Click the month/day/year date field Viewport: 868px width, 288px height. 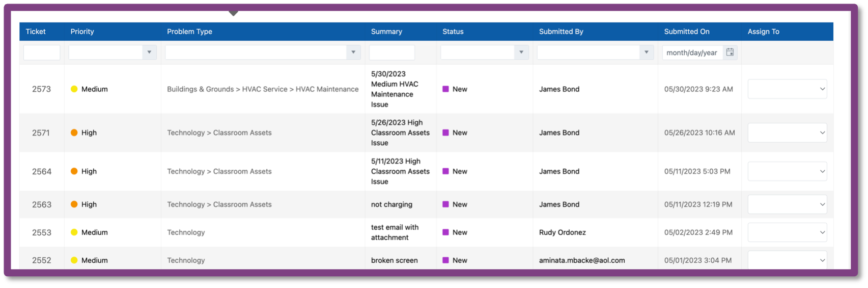coord(692,52)
